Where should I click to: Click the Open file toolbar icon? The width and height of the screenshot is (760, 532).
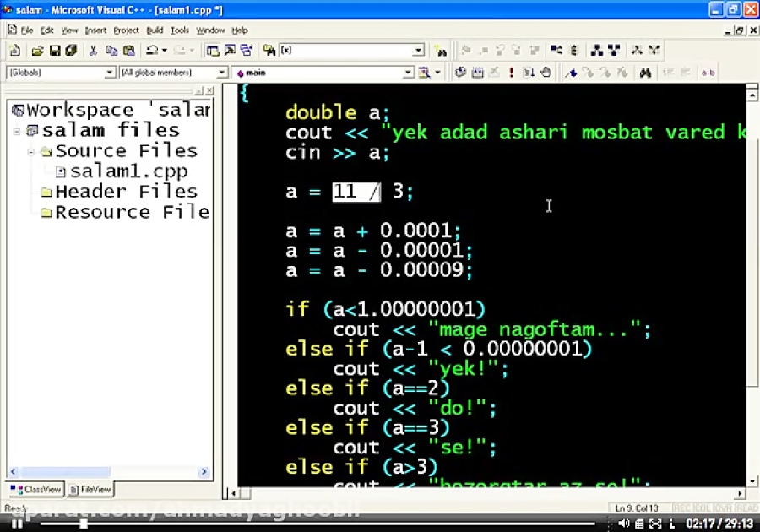tap(37, 51)
